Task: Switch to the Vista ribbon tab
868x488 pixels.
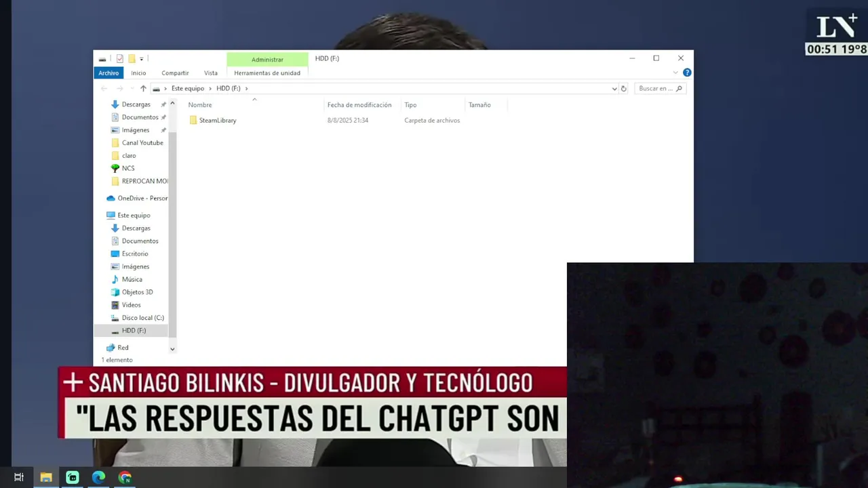Action: [x=211, y=73]
